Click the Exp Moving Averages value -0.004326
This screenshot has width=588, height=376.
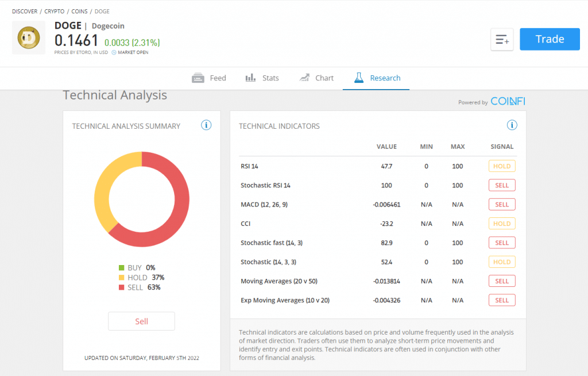click(x=386, y=300)
